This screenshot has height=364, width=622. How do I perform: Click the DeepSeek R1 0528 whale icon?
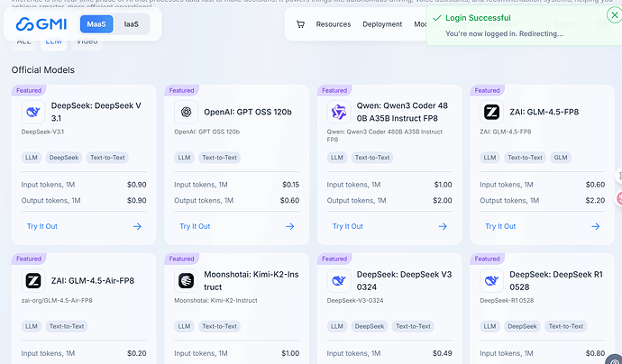pyautogui.click(x=491, y=281)
